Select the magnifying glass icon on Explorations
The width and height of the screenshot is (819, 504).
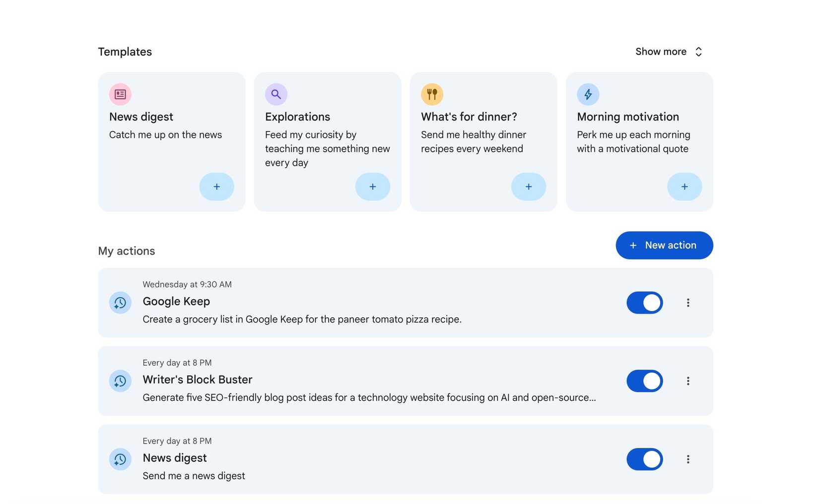coord(276,94)
